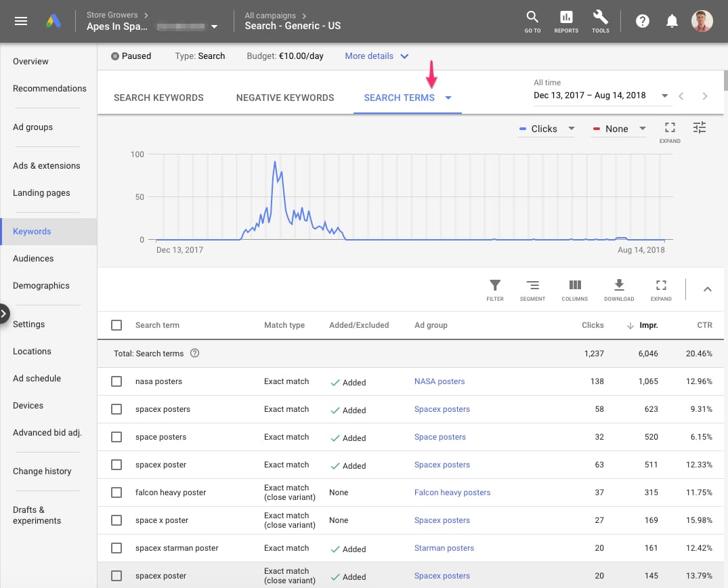Click the Filter funnel icon
The image size is (728, 588).
(495, 290)
